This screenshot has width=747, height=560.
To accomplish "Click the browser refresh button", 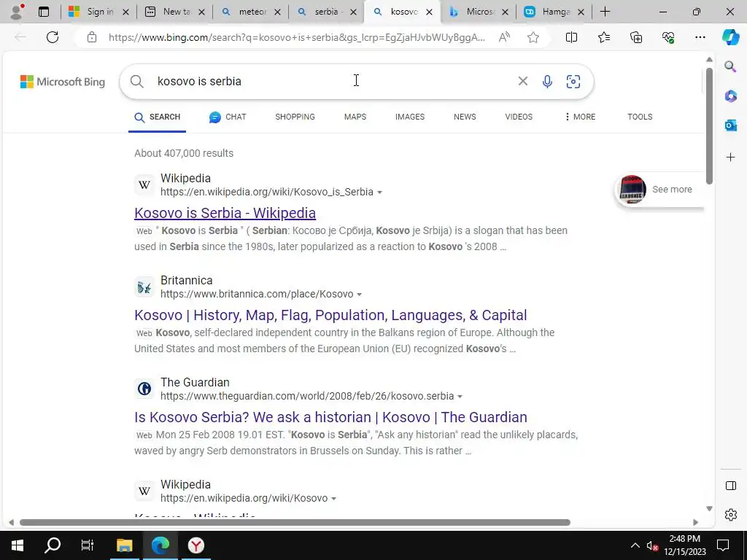I will coord(53,37).
